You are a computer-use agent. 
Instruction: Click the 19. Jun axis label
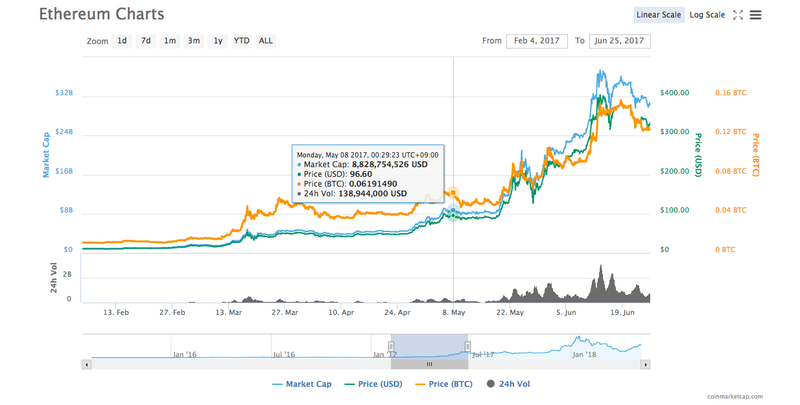tap(622, 312)
